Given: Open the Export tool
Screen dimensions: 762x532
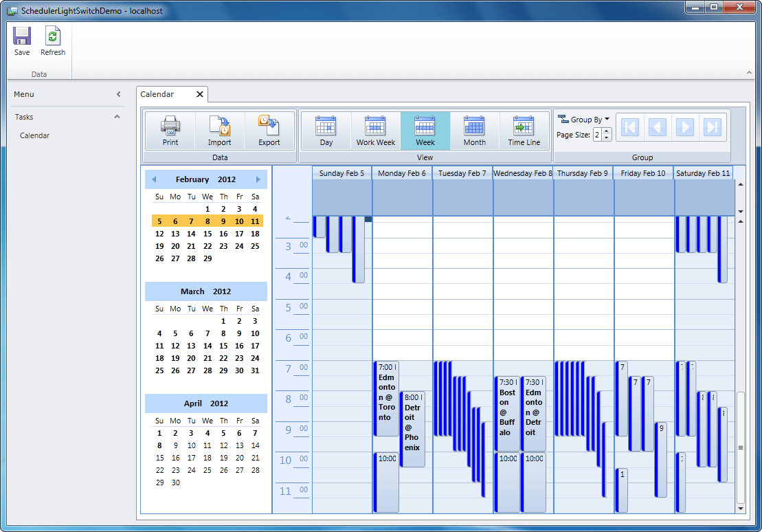Looking at the screenshot, I should [x=269, y=131].
